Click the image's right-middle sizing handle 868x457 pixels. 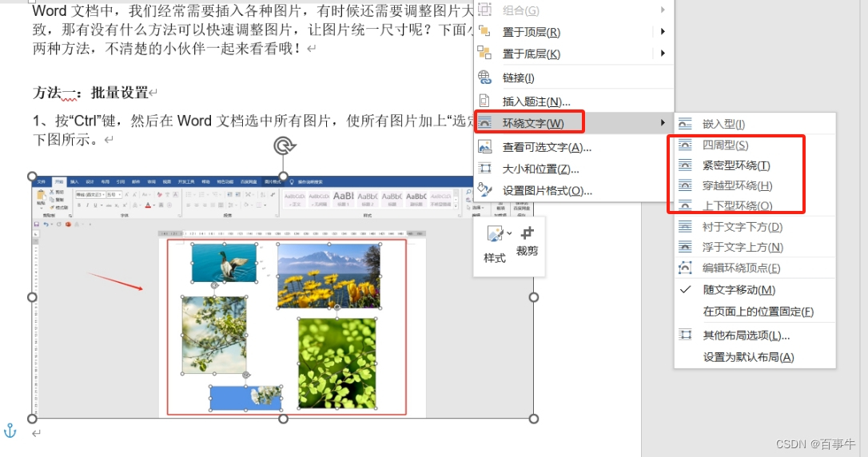pyautogui.click(x=534, y=297)
